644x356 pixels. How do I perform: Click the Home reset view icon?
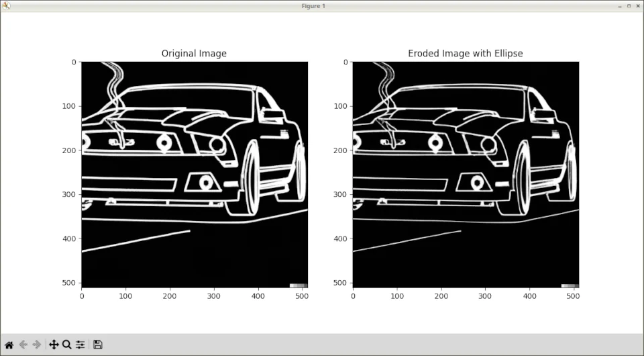pyautogui.click(x=9, y=345)
